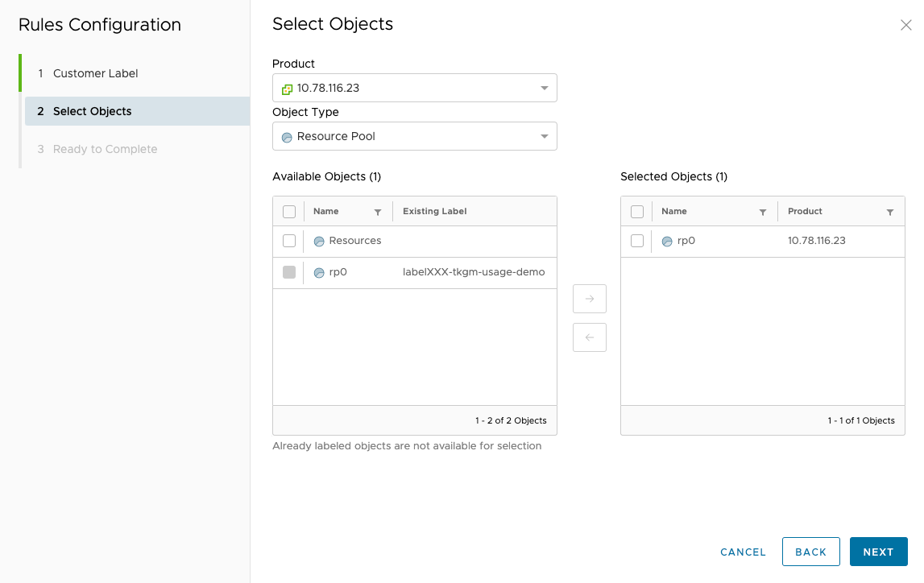Viewport: 924px width, 583px height.
Task: Check the Resources row checkbox
Action: (289, 241)
